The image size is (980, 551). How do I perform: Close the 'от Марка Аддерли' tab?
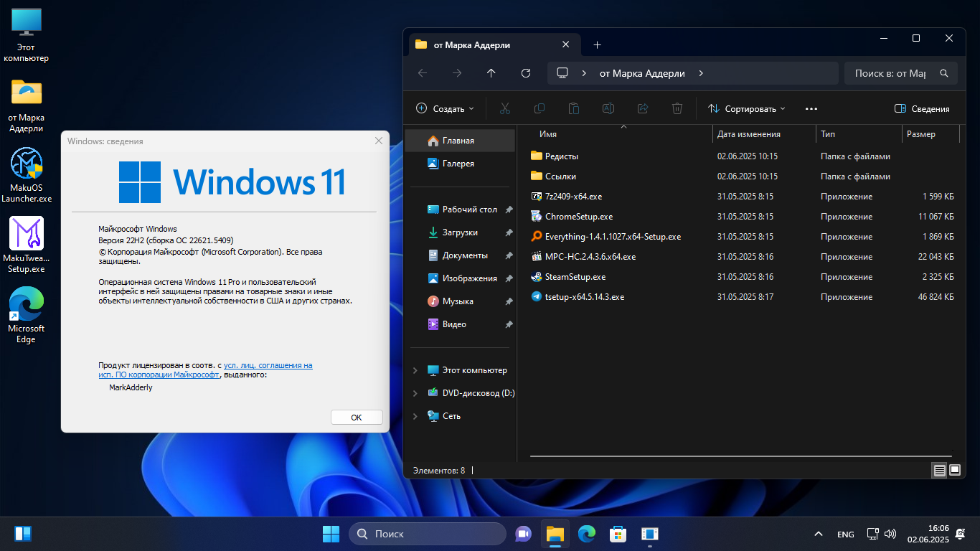click(565, 44)
